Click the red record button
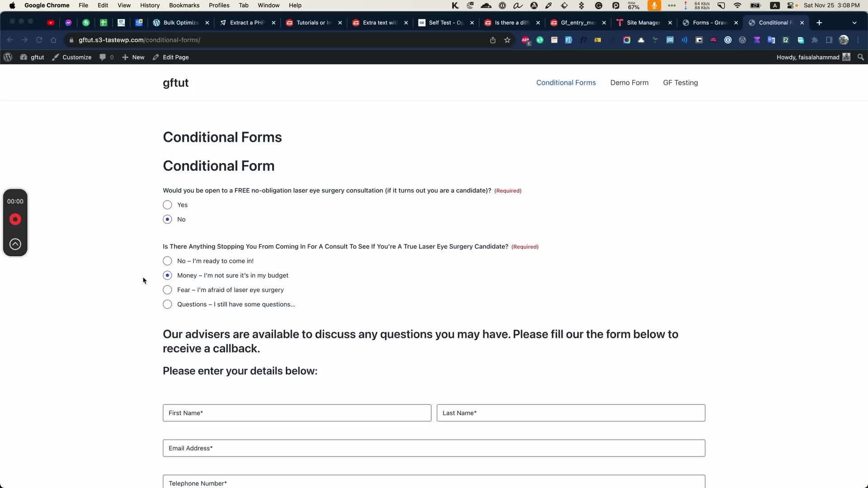868x488 pixels. pyautogui.click(x=15, y=220)
